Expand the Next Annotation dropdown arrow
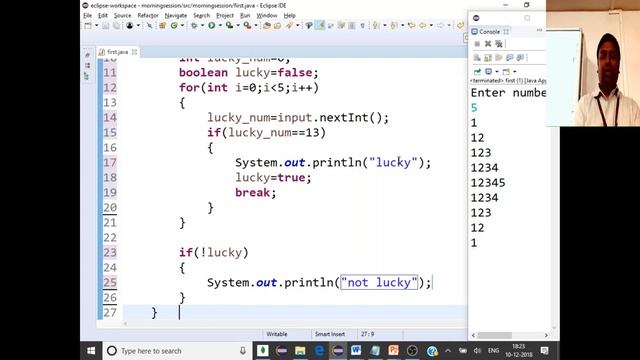 pos(384,25)
